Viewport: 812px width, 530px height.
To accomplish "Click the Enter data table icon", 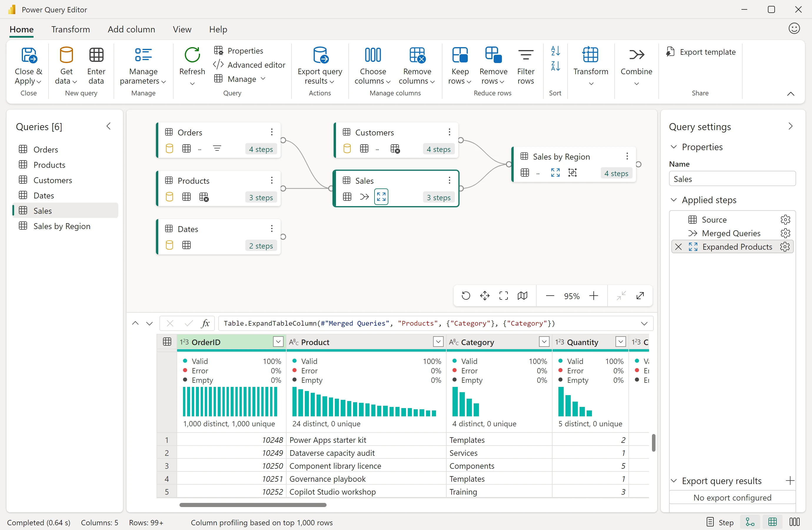I will point(96,55).
